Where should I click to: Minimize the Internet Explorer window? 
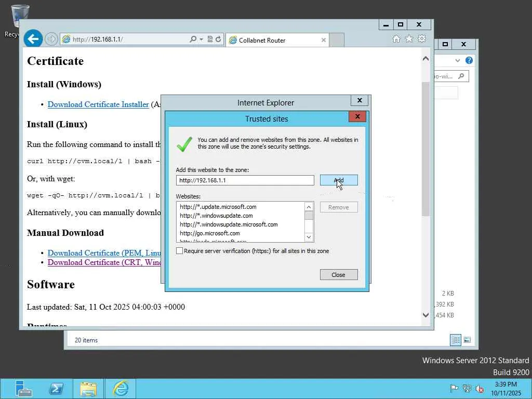[x=386, y=24]
